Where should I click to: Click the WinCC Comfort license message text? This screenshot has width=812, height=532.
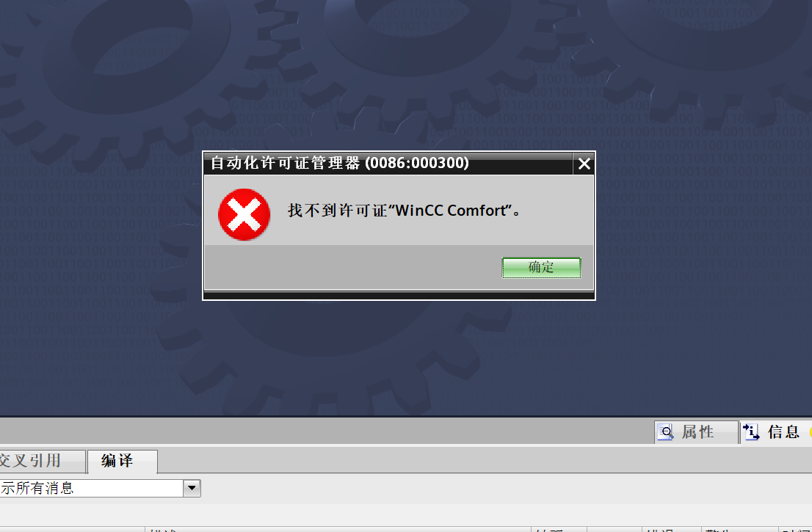(x=405, y=210)
